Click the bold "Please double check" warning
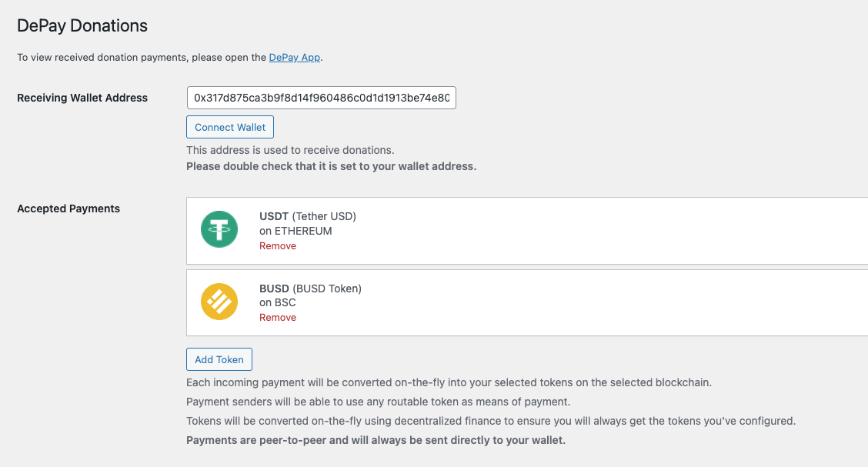 [332, 166]
